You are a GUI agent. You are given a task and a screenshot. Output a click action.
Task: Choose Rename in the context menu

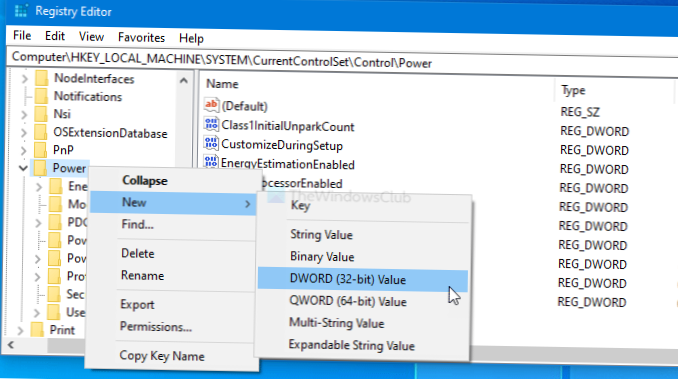click(x=142, y=275)
